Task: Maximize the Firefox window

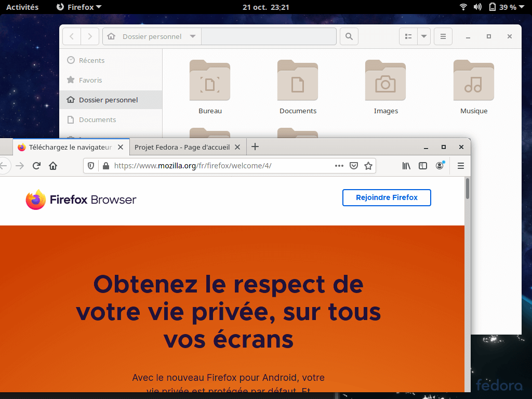Action: click(x=444, y=147)
